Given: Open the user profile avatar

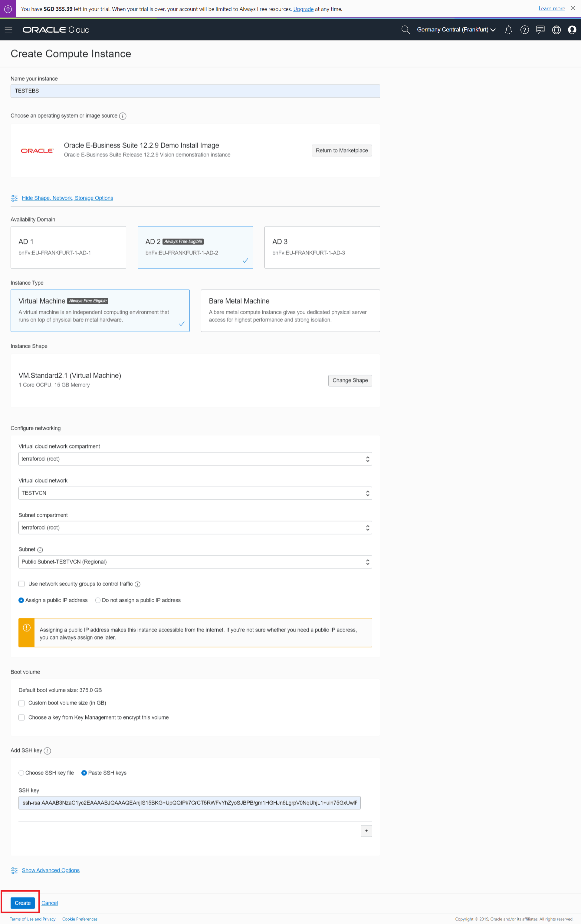Looking at the screenshot, I should [x=572, y=30].
